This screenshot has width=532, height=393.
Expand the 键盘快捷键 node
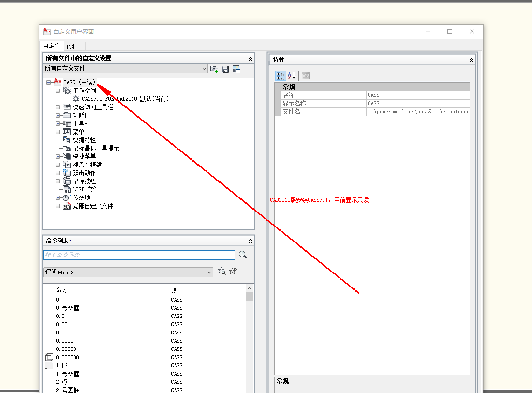(x=58, y=165)
